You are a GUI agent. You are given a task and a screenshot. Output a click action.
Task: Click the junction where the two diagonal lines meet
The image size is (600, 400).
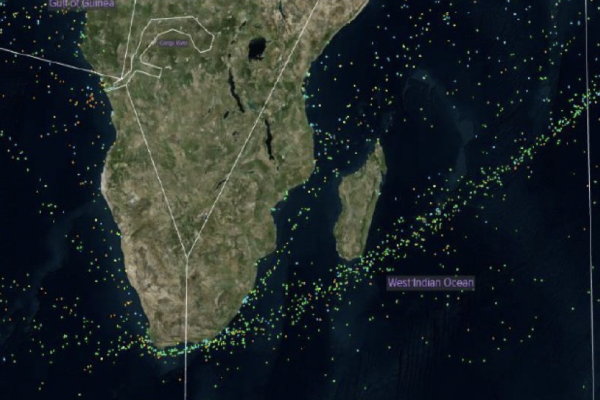tap(186, 255)
